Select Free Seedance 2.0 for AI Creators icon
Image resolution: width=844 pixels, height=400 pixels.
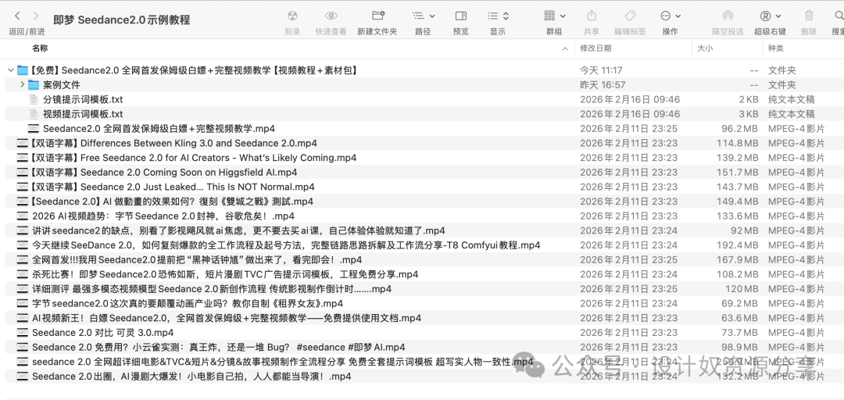22,157
